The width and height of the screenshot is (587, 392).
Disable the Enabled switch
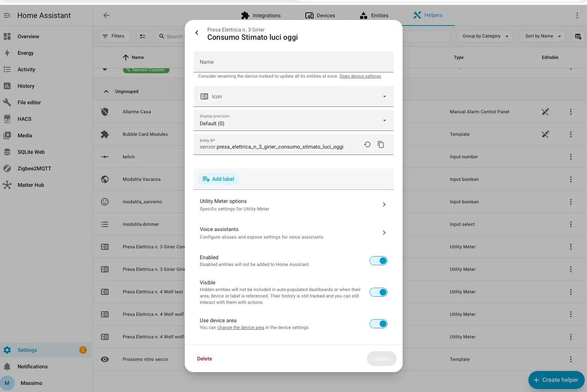(x=379, y=261)
